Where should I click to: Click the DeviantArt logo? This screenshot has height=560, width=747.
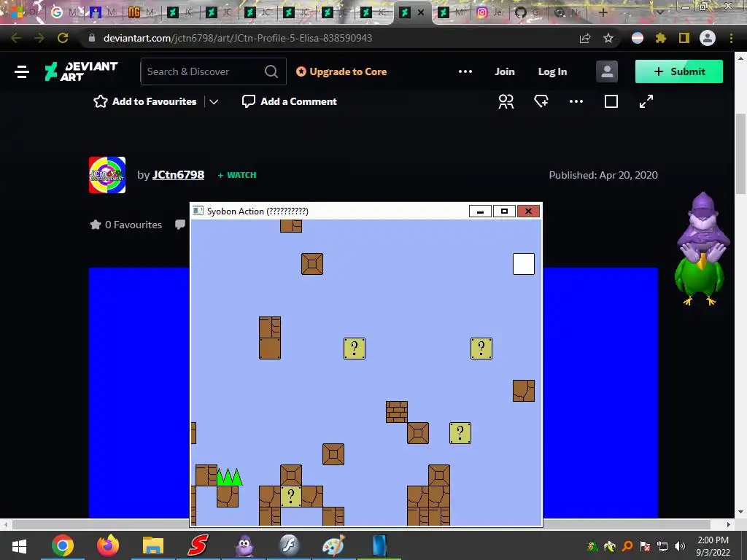(81, 71)
